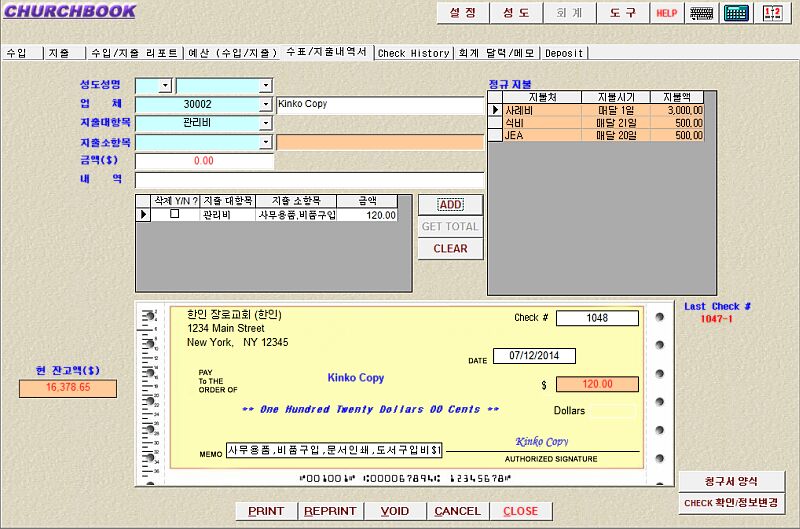Viewport: 800px width, 529px height.
Task: Click the 매달 21일 payment date cell
Action: [616, 123]
